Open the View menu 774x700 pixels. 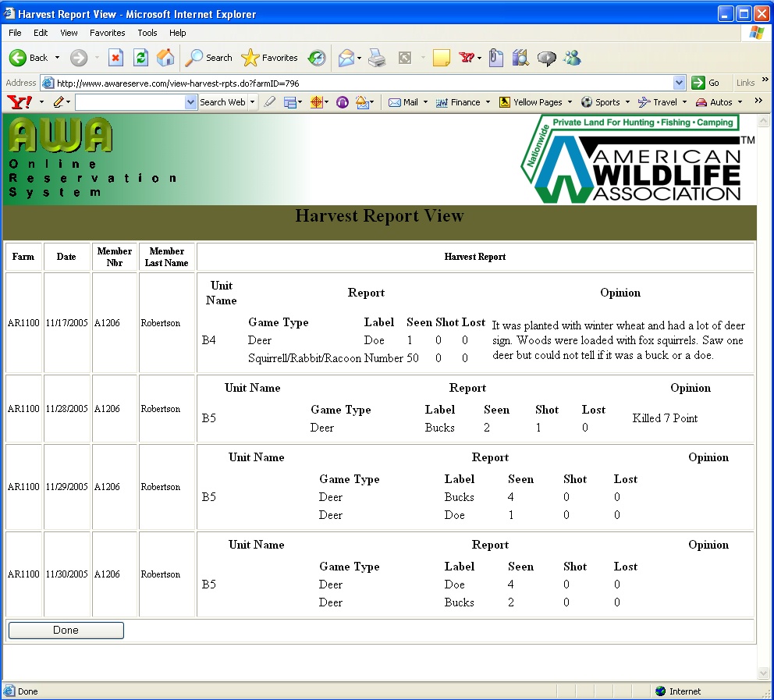69,33
